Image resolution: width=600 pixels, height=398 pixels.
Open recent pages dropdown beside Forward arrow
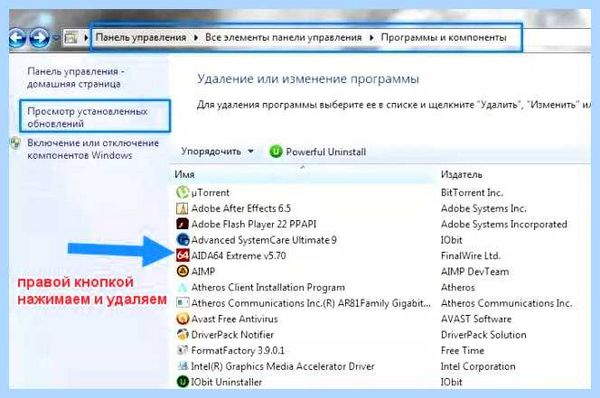click(56, 38)
